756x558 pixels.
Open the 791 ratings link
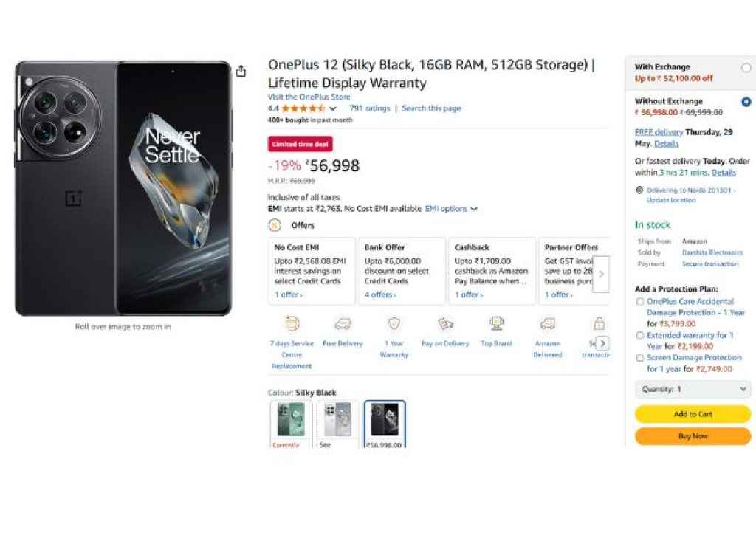pos(369,108)
